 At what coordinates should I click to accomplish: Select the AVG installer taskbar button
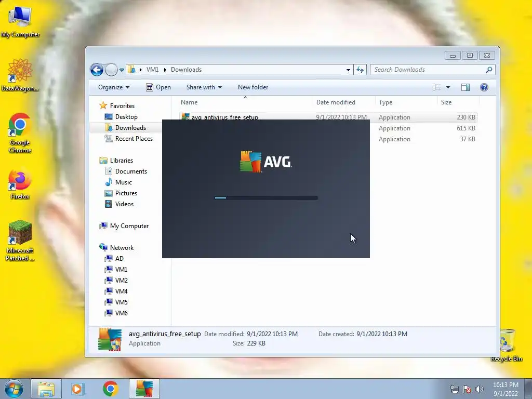(144, 389)
